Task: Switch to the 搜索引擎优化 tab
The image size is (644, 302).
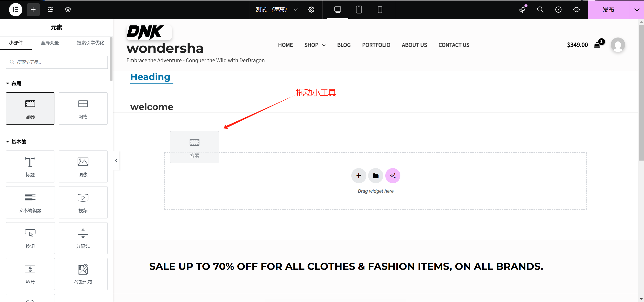Action: 90,43
